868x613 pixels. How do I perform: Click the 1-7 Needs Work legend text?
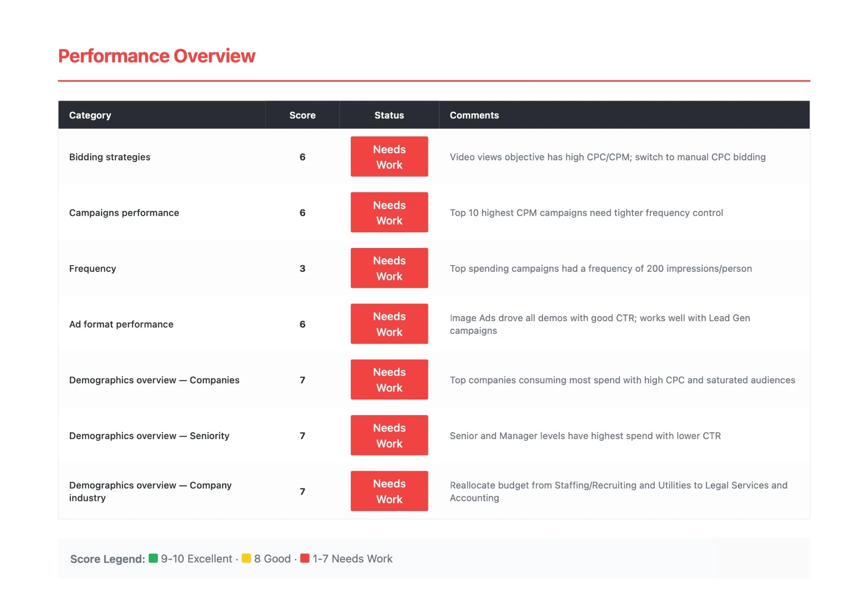pyautogui.click(x=353, y=559)
